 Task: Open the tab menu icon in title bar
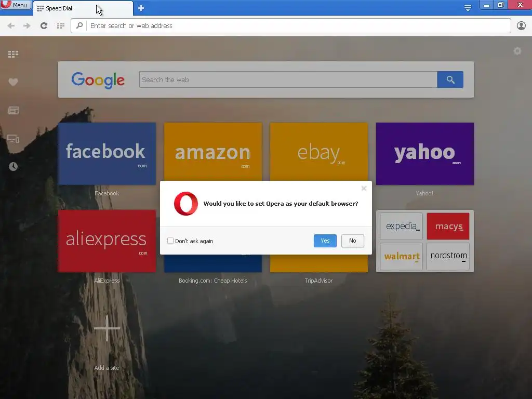(468, 8)
